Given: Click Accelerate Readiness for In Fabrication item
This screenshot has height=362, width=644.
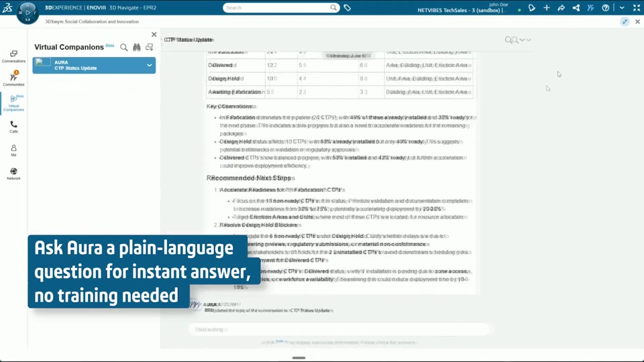Looking at the screenshot, I should click(x=282, y=190).
